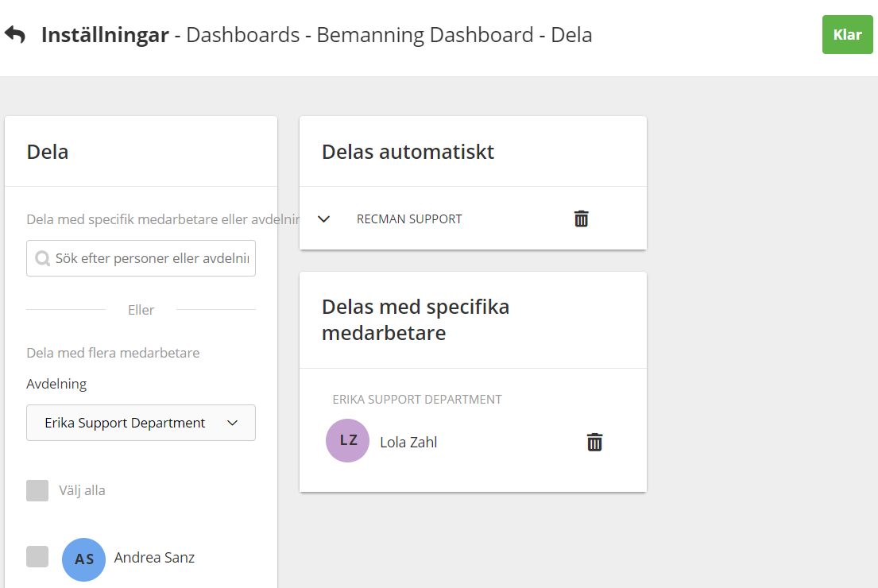This screenshot has height=588, width=878.
Task: Select the Lola Zahl name entry
Action: point(408,443)
